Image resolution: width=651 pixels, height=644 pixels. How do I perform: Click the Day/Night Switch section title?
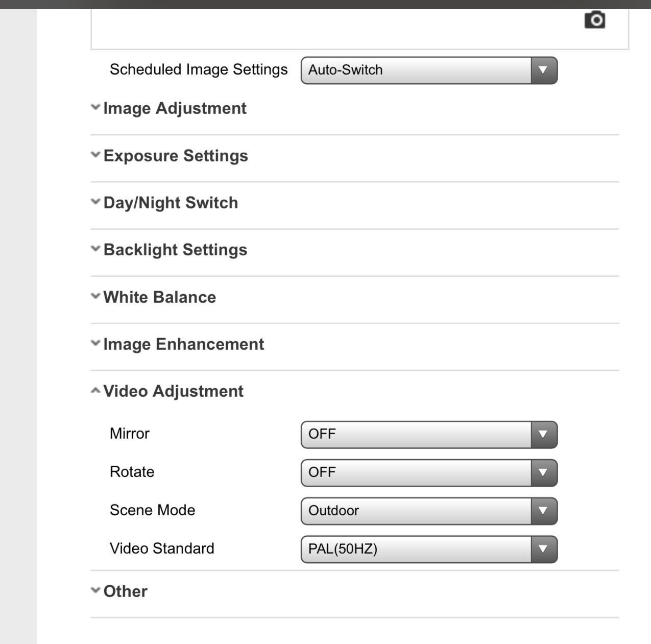coord(171,203)
